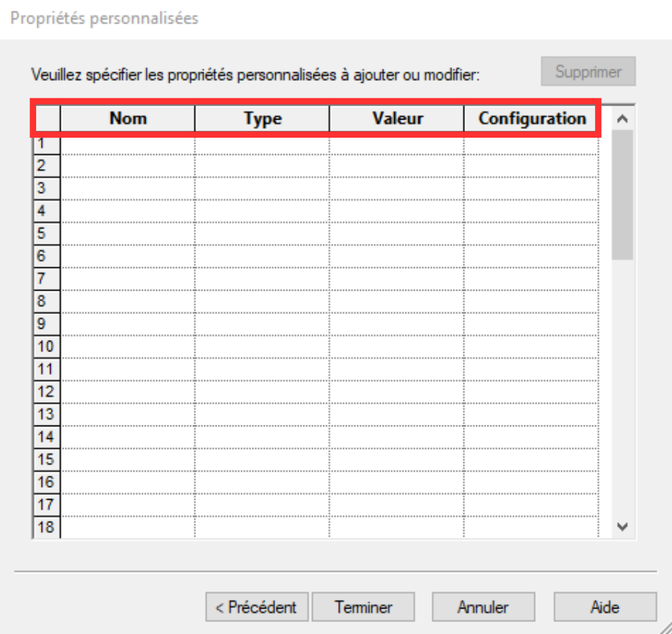Click the Configuration column header
The image size is (672, 634).
pyautogui.click(x=532, y=119)
